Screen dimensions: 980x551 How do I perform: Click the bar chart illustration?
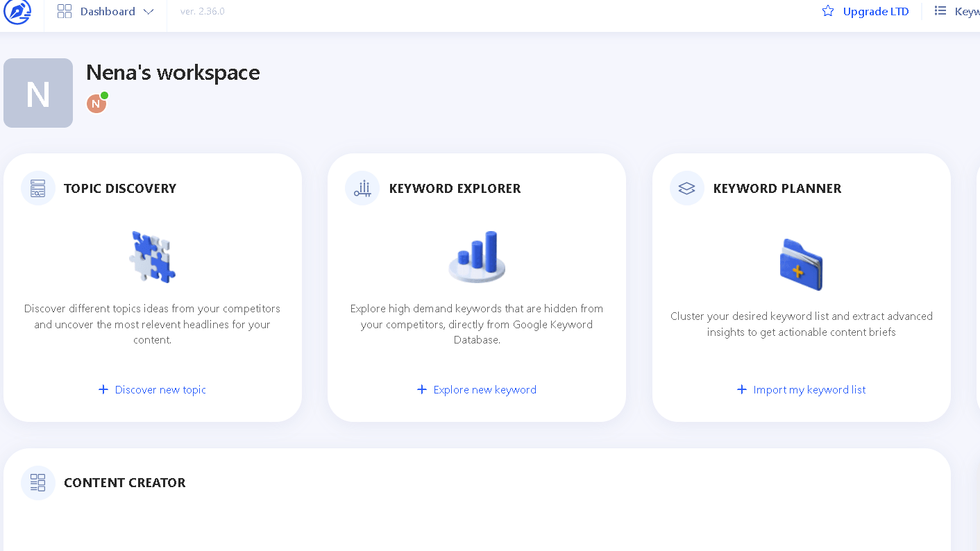[x=477, y=257]
